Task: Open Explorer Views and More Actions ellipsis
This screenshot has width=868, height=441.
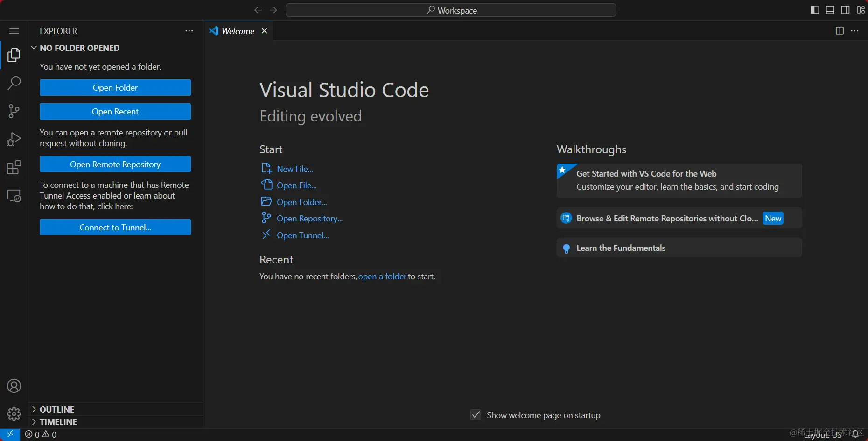Action: pyautogui.click(x=189, y=31)
